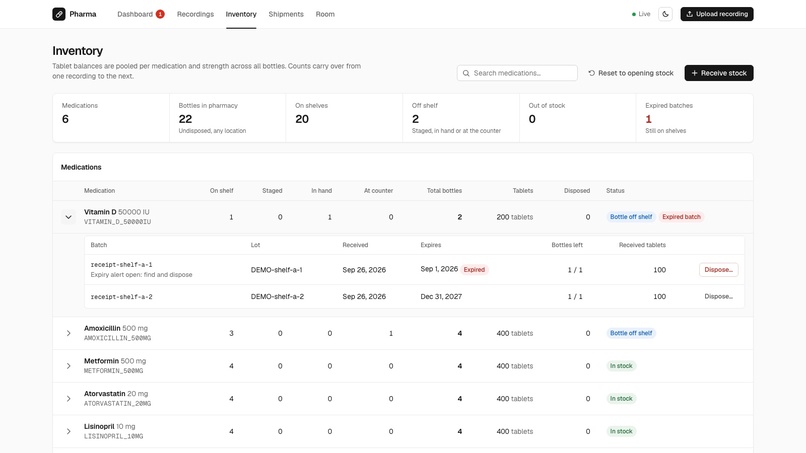Click the On shelf column header
The height and width of the screenshot is (453, 806).
tap(222, 191)
